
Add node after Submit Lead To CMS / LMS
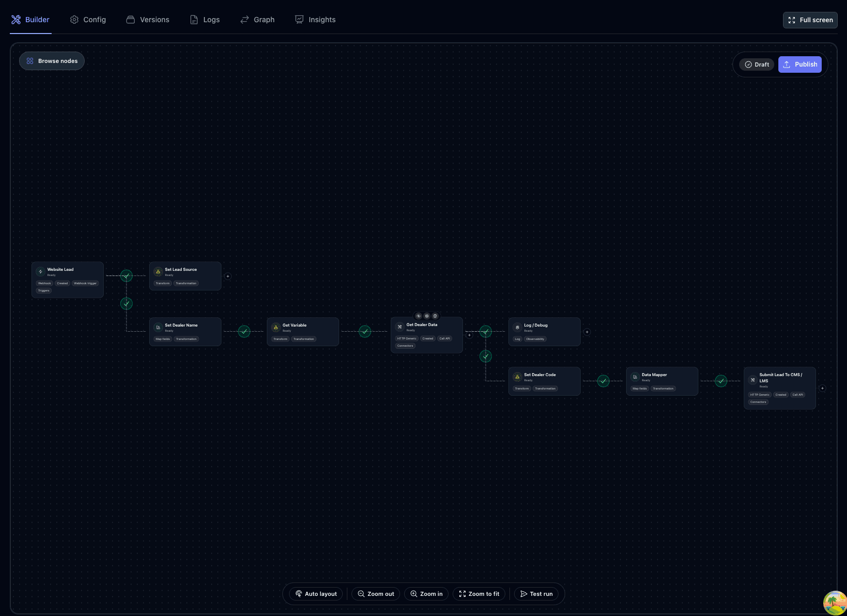pyautogui.click(x=822, y=388)
